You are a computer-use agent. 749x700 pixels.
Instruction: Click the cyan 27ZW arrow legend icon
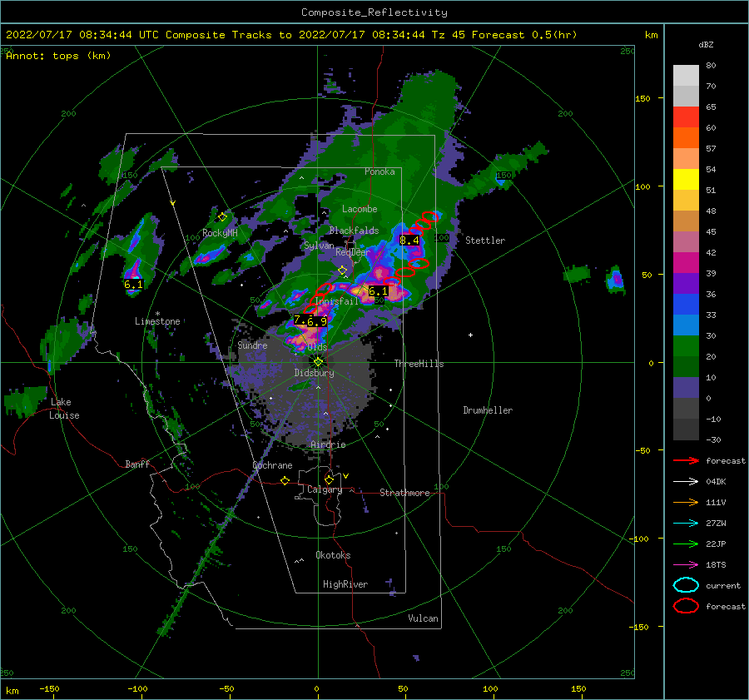click(687, 524)
